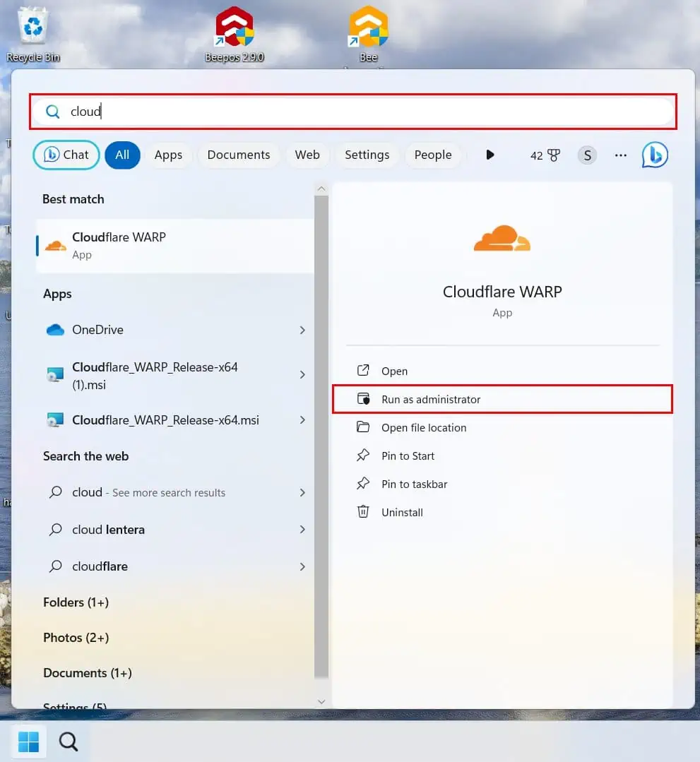This screenshot has width=700, height=762.
Task: Click the Run as administrator shield icon
Action: coord(363,399)
